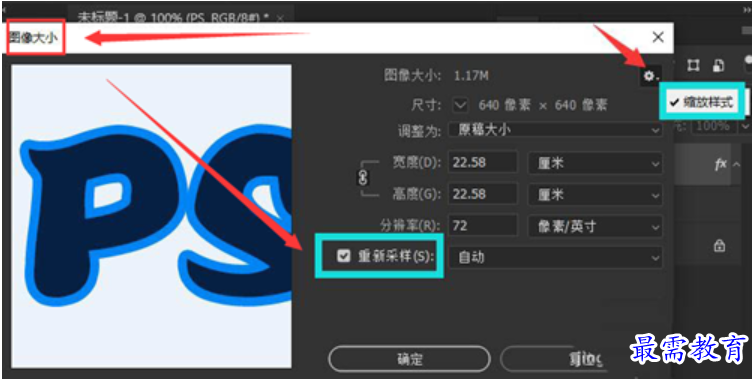The height and width of the screenshot is (380, 754).
Task: Click the 高度(G) input field showing 22.58
Action: click(483, 194)
